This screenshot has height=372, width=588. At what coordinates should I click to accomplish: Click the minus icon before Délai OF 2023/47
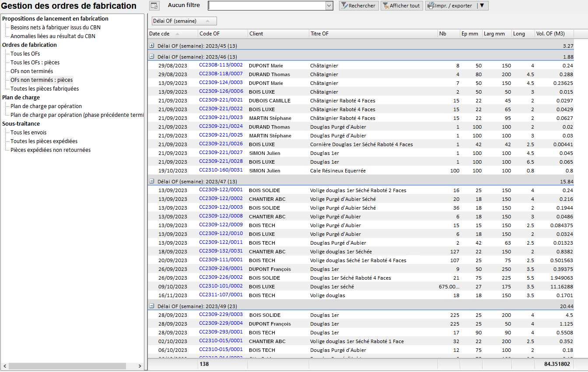click(x=152, y=181)
